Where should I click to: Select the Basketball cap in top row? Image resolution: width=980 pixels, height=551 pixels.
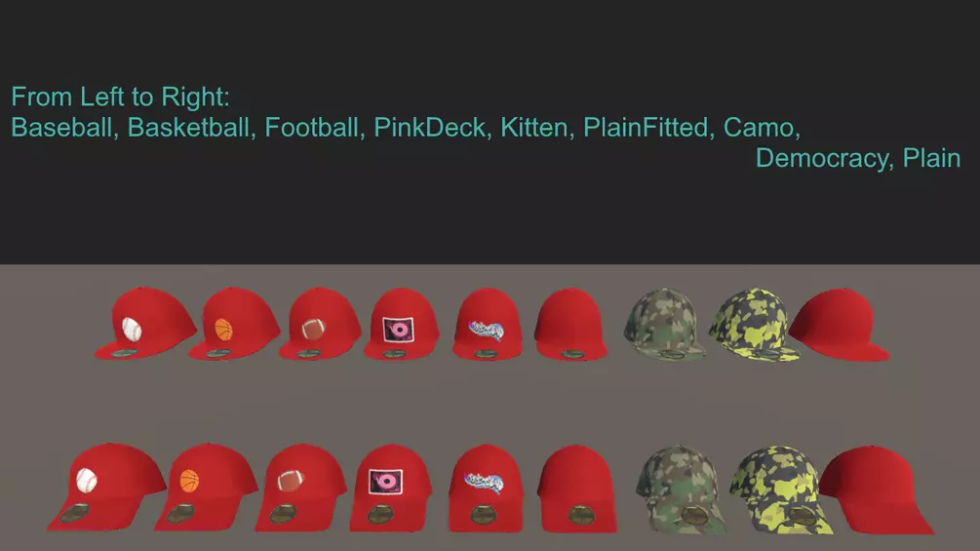point(235,324)
